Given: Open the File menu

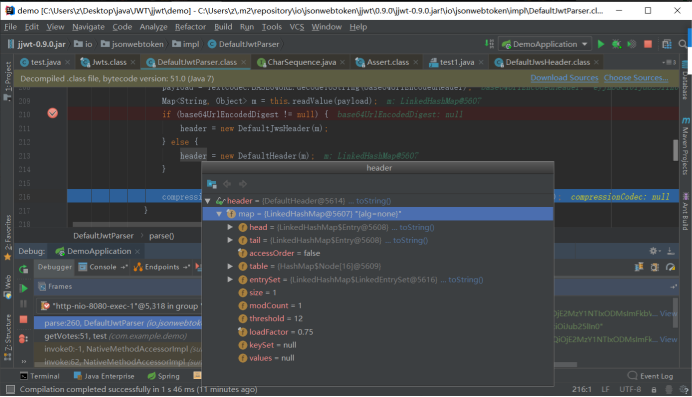Looking at the screenshot, I should click(10, 27).
